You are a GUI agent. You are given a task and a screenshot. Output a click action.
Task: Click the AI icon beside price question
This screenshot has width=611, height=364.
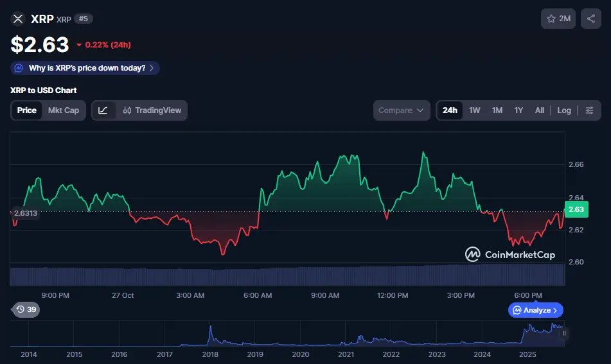[19, 68]
